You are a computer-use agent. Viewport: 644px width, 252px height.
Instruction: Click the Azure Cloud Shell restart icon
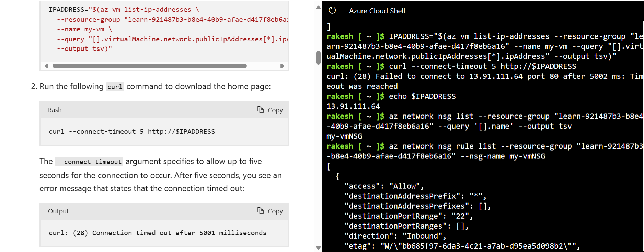click(332, 10)
